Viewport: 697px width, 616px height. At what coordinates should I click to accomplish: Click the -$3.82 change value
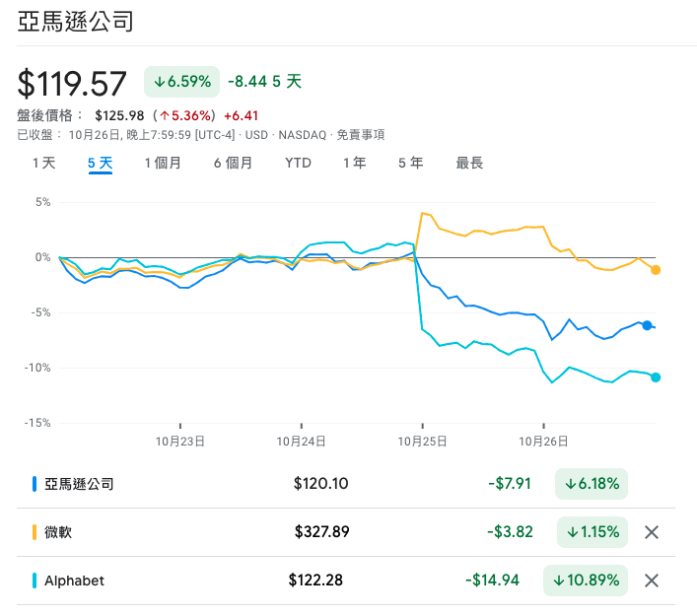[510, 532]
